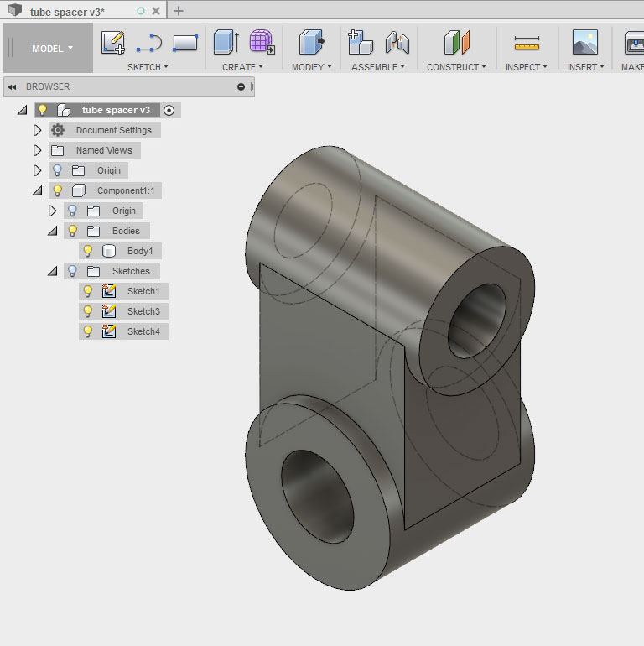Image resolution: width=644 pixels, height=646 pixels.
Task: Open the INSERT menu
Action: pyautogui.click(x=585, y=67)
